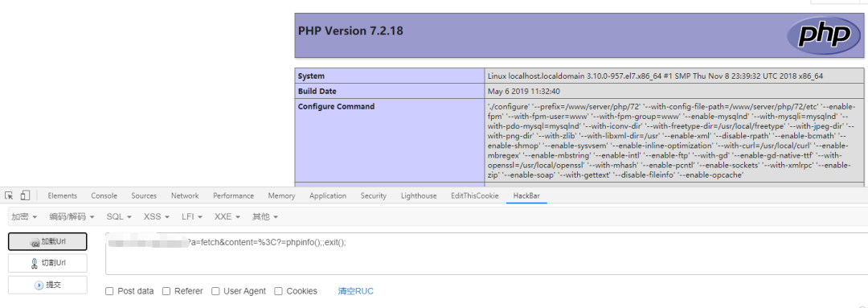The image size is (868, 308).
Task: Tick the Cookies checkbox
Action: pos(278,291)
